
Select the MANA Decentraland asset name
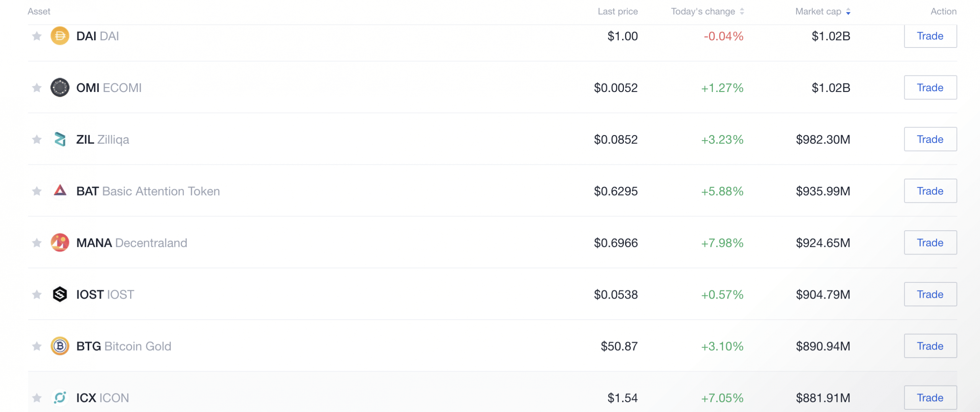pos(132,243)
